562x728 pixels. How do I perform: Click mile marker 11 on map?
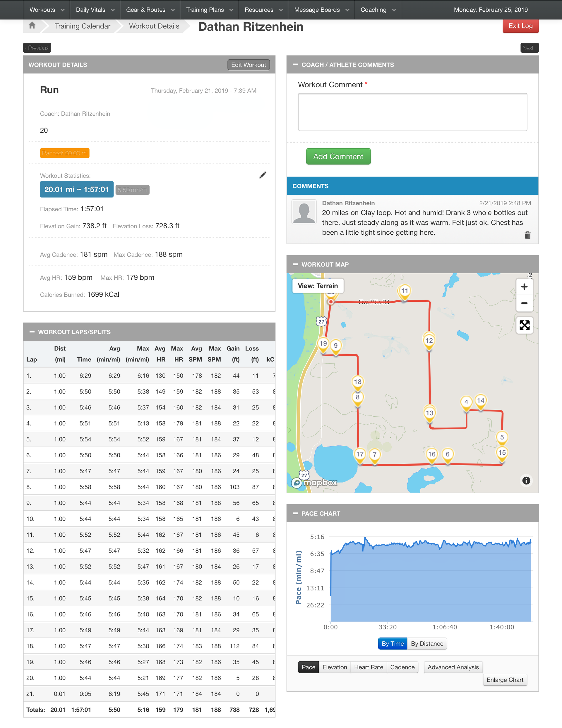point(404,291)
